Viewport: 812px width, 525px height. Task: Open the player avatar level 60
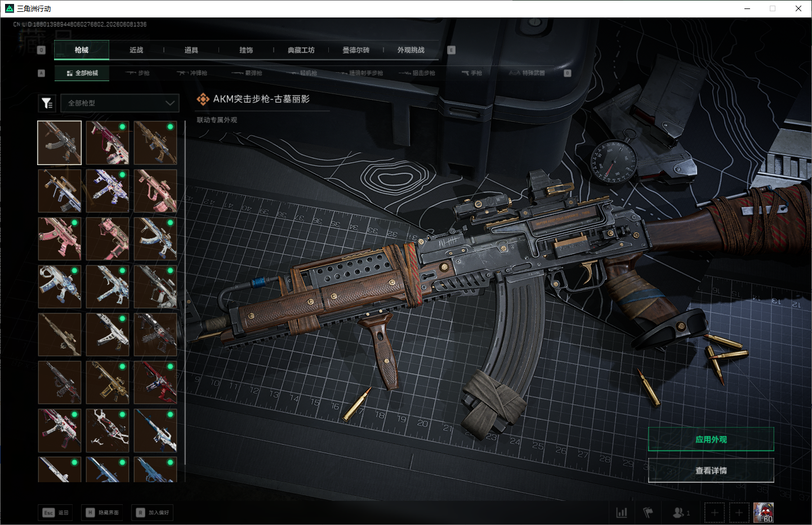click(x=764, y=513)
